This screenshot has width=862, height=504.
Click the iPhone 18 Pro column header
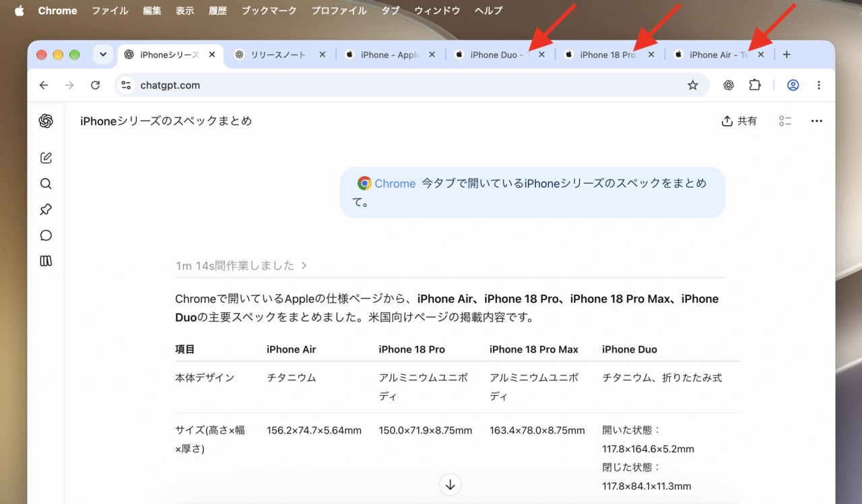tap(411, 350)
